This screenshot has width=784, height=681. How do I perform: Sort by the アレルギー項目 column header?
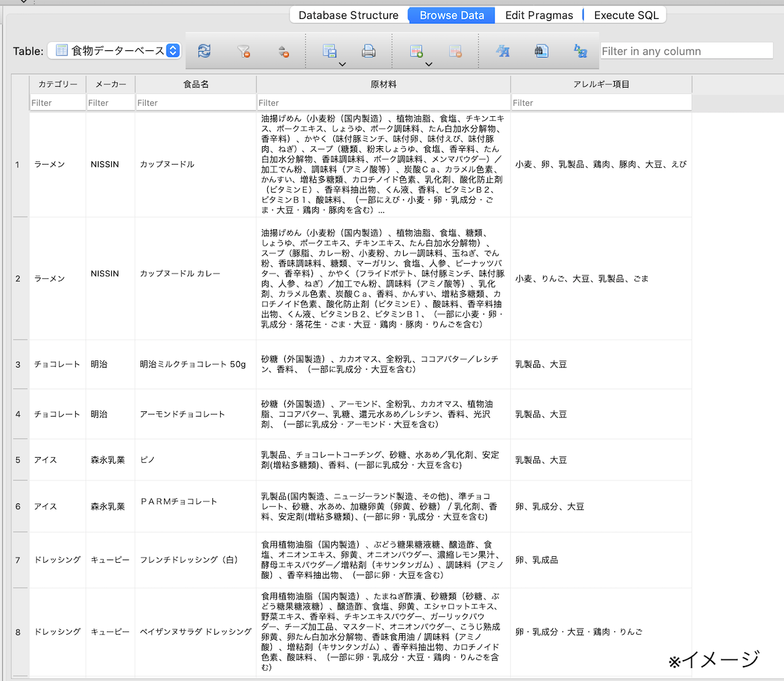(x=601, y=84)
